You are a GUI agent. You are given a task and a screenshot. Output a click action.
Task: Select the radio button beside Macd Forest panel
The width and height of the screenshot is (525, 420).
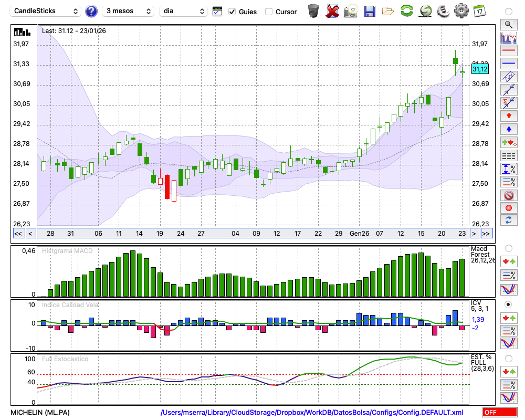(x=508, y=248)
